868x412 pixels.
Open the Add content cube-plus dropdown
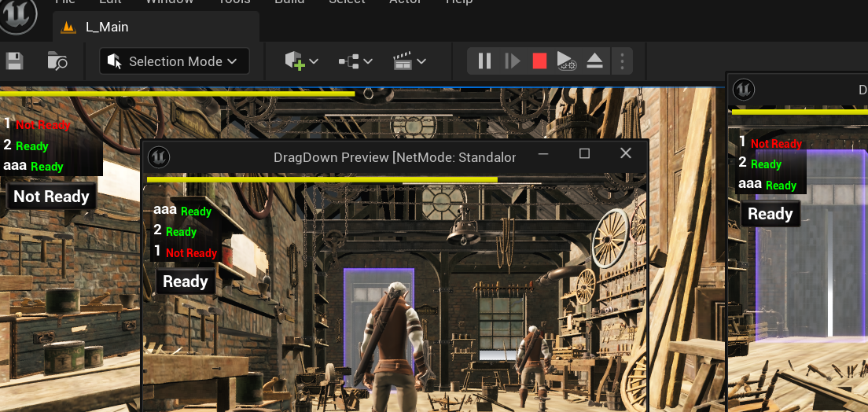[301, 61]
